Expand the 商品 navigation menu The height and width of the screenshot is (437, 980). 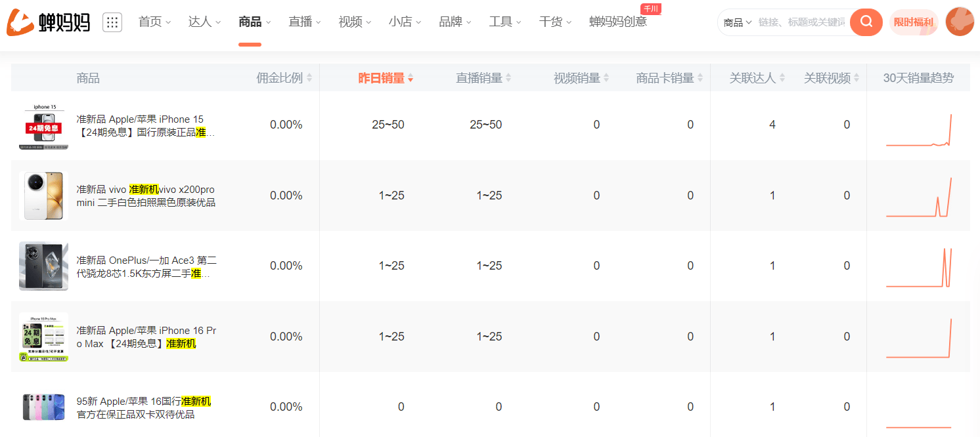pyautogui.click(x=255, y=22)
